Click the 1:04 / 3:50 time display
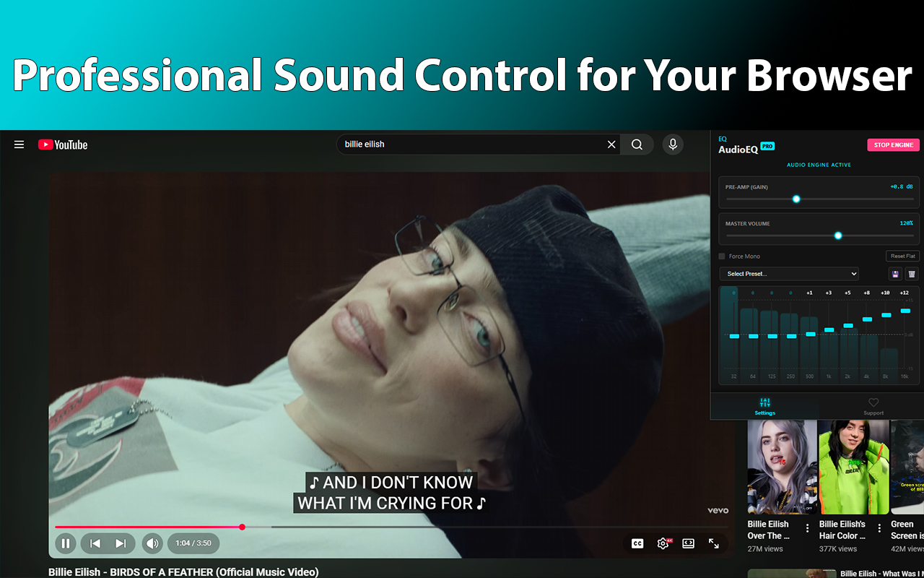The image size is (924, 578). pyautogui.click(x=193, y=543)
